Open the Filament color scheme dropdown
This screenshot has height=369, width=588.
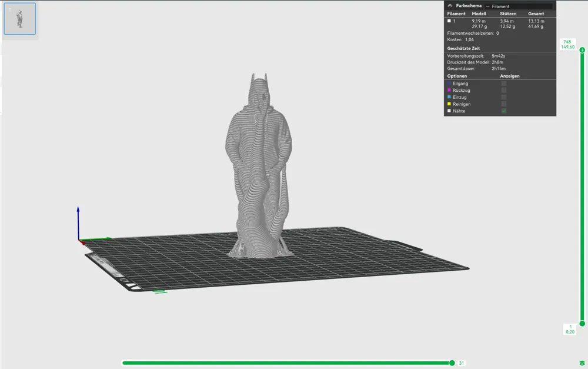coord(519,6)
